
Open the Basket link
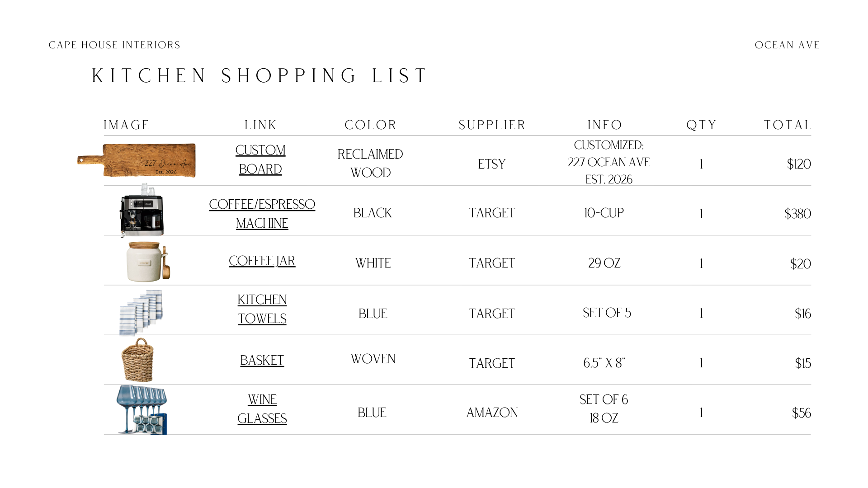tap(262, 361)
